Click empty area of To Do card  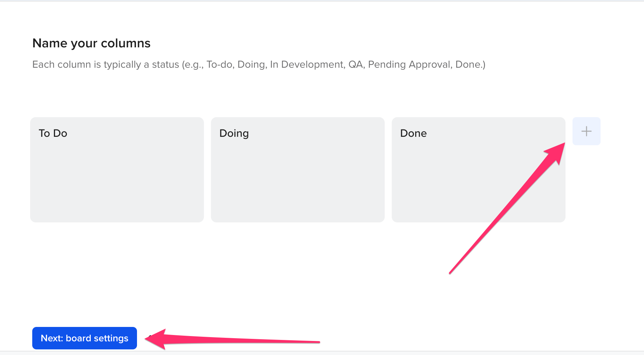tap(117, 182)
